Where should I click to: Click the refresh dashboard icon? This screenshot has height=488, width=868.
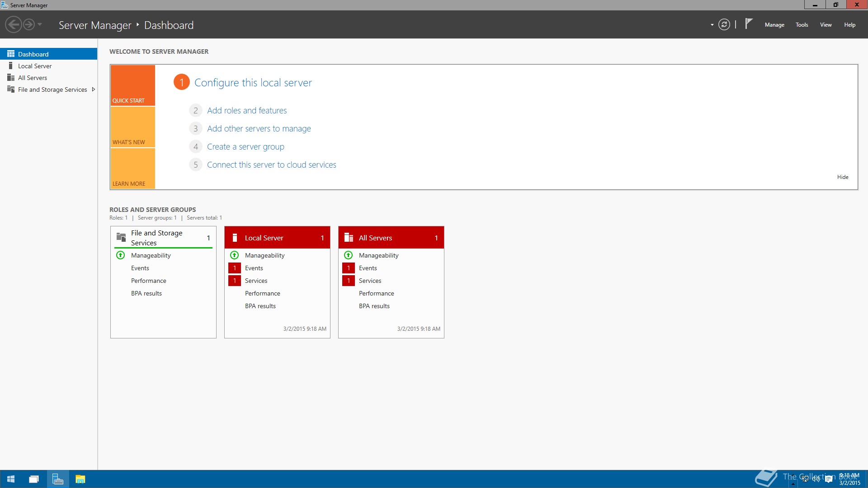click(x=724, y=24)
